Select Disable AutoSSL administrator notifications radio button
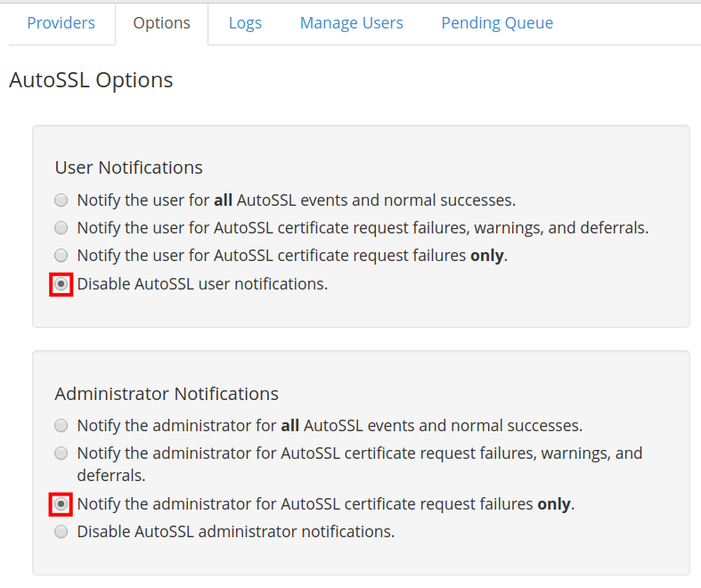 tap(61, 532)
